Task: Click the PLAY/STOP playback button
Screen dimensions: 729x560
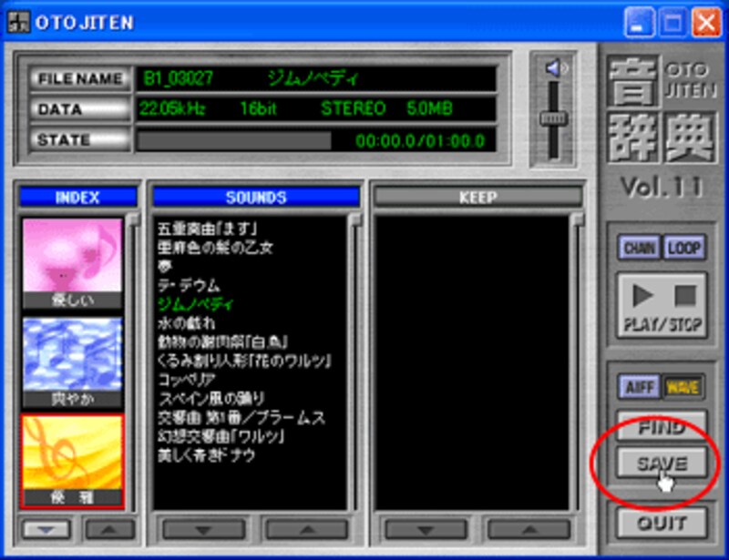Action: click(x=662, y=305)
